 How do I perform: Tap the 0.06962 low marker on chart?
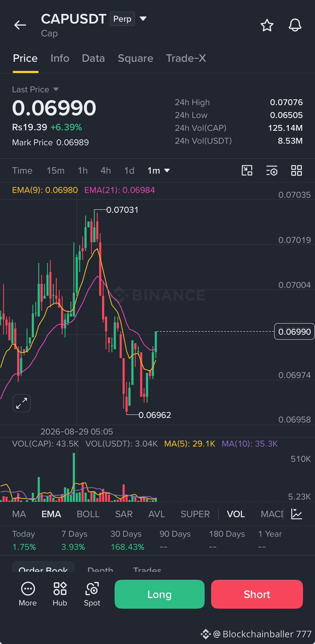(x=155, y=415)
